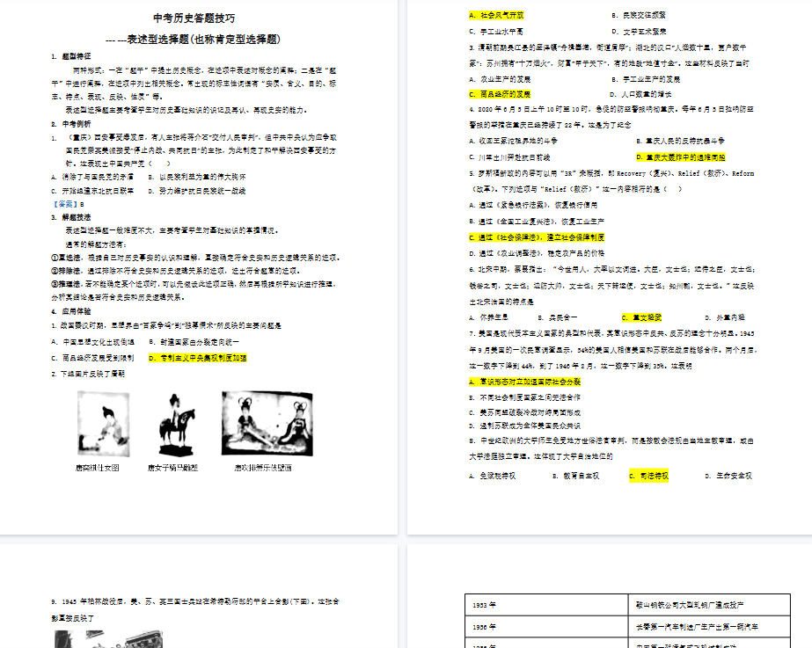This screenshot has width=812, height=648.
Task: Click the caption 唐弈棋仕女图
Action: click(98, 468)
